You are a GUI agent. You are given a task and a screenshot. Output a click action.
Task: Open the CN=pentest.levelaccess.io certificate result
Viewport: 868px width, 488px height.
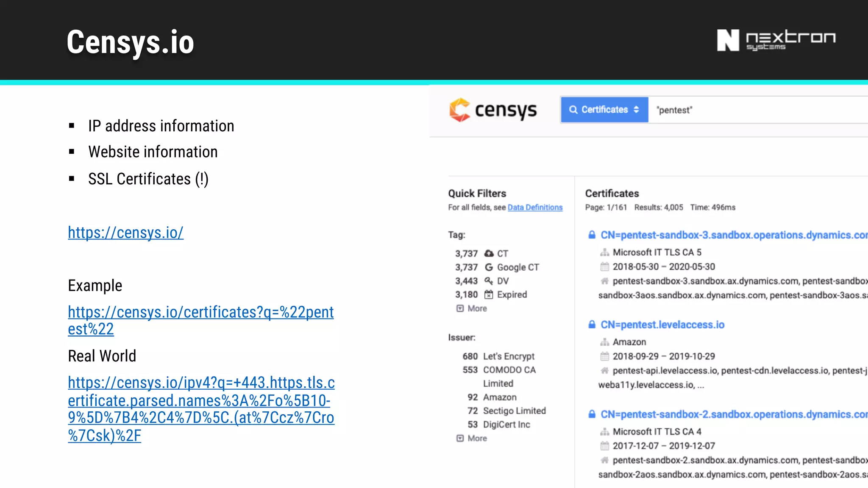tap(662, 325)
